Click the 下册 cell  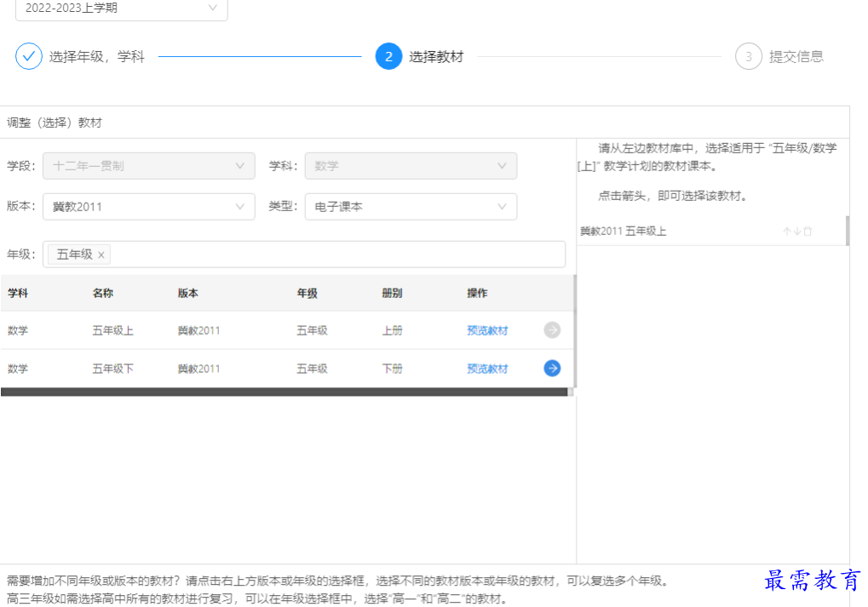pyautogui.click(x=392, y=369)
